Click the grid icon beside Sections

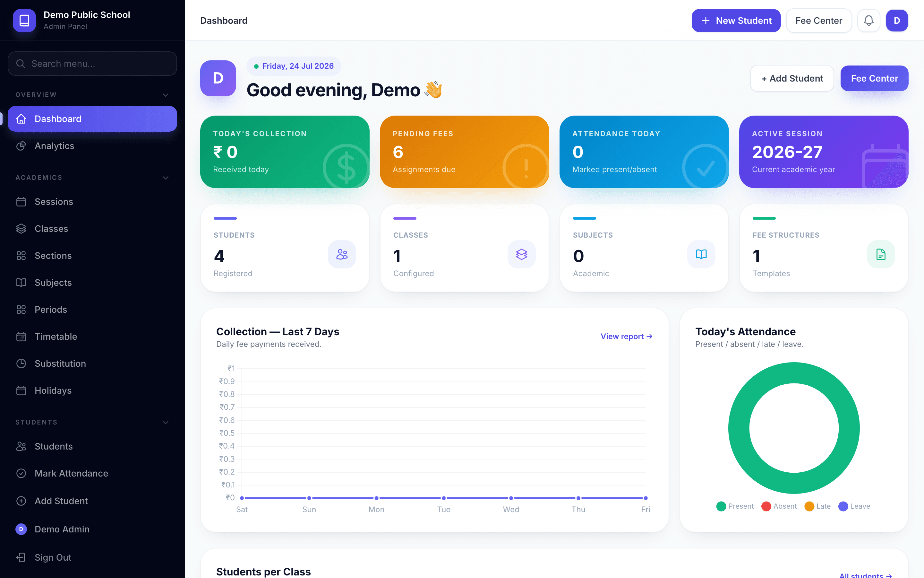point(21,256)
